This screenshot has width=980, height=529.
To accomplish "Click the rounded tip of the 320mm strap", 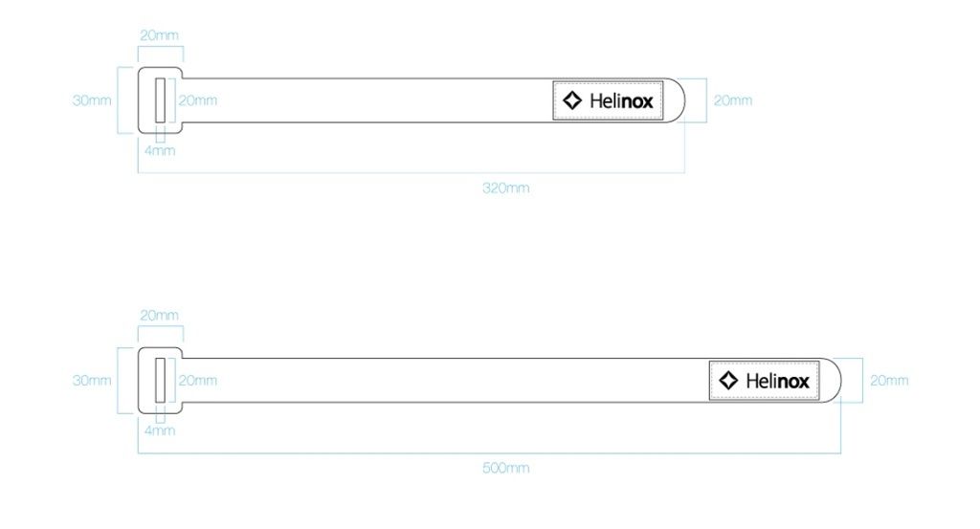I will tap(675, 100).
